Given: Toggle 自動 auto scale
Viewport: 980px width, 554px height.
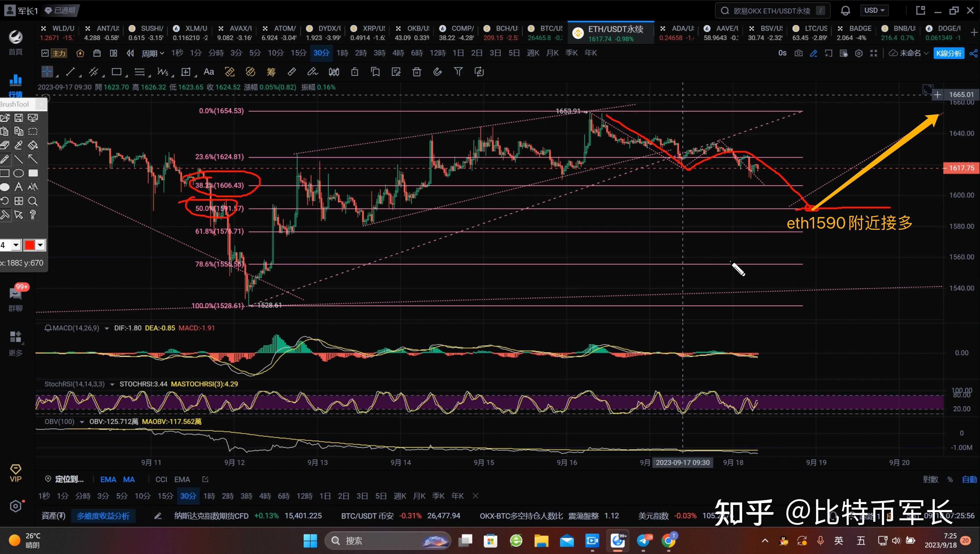Looking at the screenshot, I should [969, 480].
